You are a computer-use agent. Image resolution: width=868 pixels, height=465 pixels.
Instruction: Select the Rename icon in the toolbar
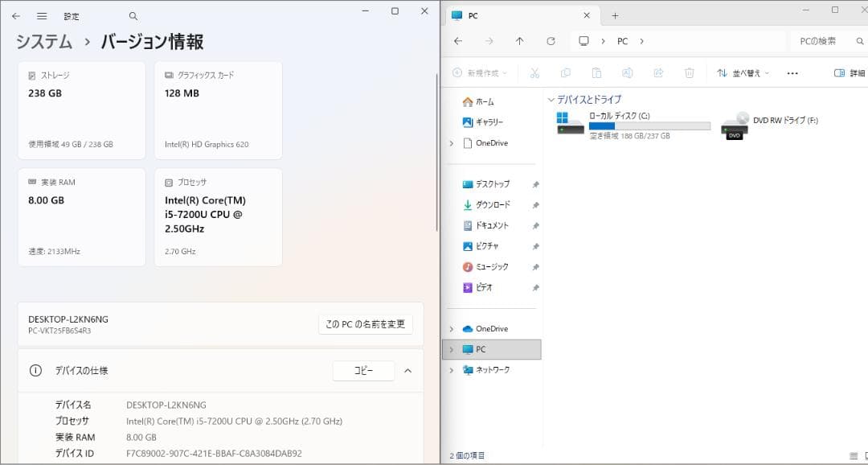tap(627, 72)
